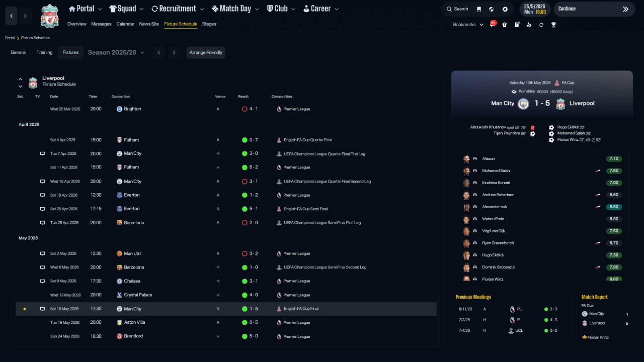
Task: Click the Brighton club badge in fixture list
Action: 120,109
